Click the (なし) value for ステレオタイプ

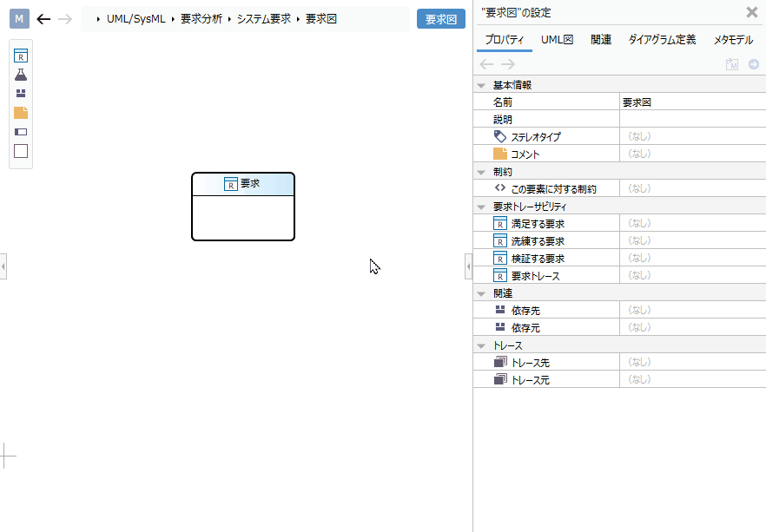[639, 136]
